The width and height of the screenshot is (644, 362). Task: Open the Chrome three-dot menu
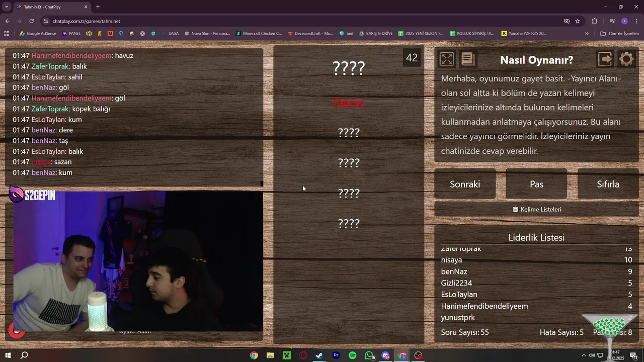[636, 21]
